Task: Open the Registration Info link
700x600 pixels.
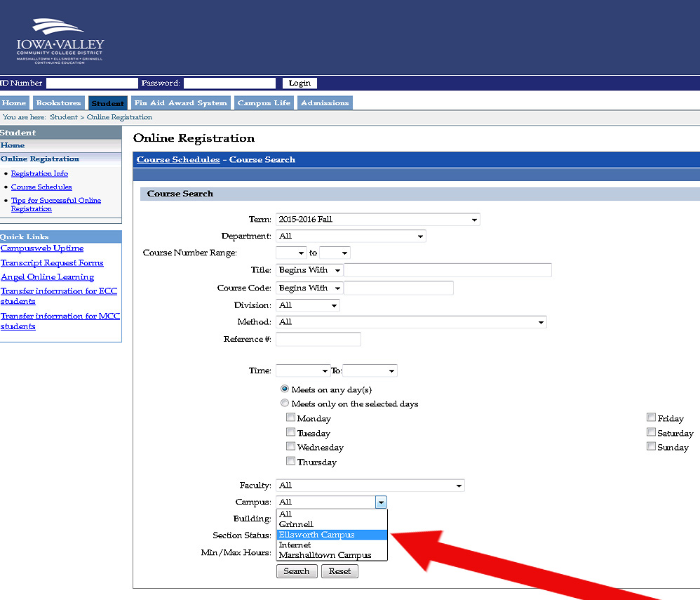Action: [x=39, y=173]
